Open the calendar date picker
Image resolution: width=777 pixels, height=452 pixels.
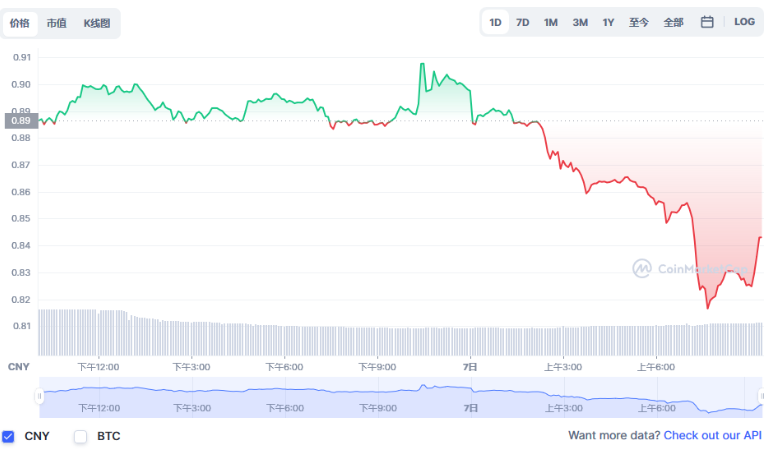pyautogui.click(x=707, y=22)
